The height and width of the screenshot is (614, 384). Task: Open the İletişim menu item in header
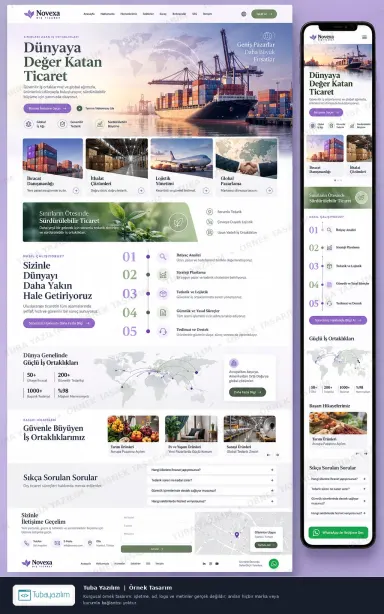(x=207, y=14)
